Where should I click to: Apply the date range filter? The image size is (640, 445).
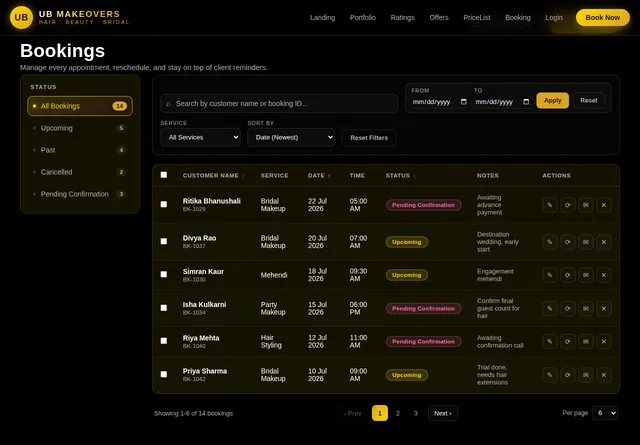click(553, 100)
